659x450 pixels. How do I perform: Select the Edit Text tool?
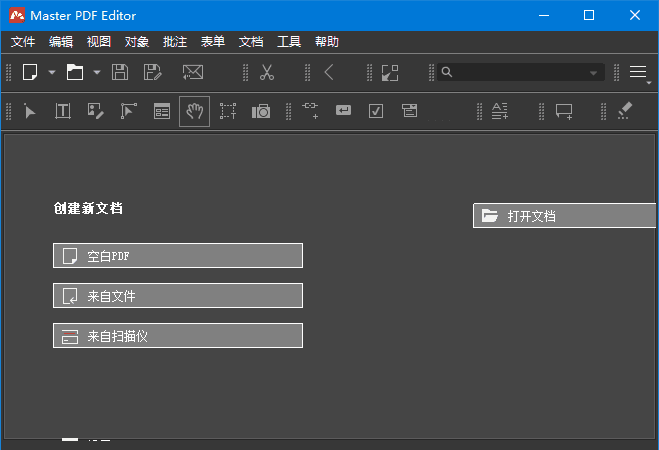63,111
